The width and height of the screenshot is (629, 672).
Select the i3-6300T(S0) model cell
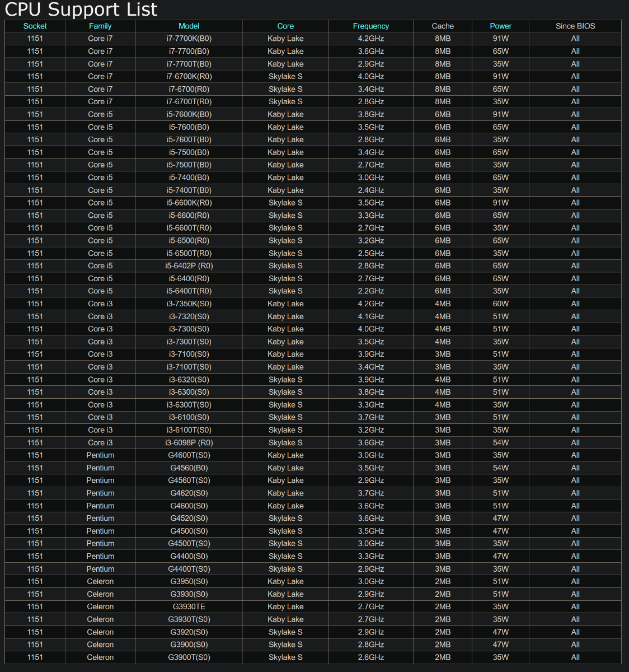pos(189,405)
